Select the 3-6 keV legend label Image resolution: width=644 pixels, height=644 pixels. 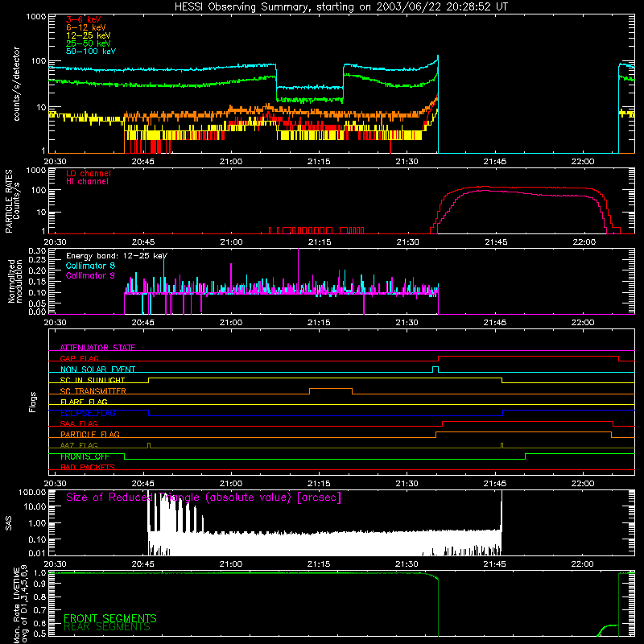[84, 19]
